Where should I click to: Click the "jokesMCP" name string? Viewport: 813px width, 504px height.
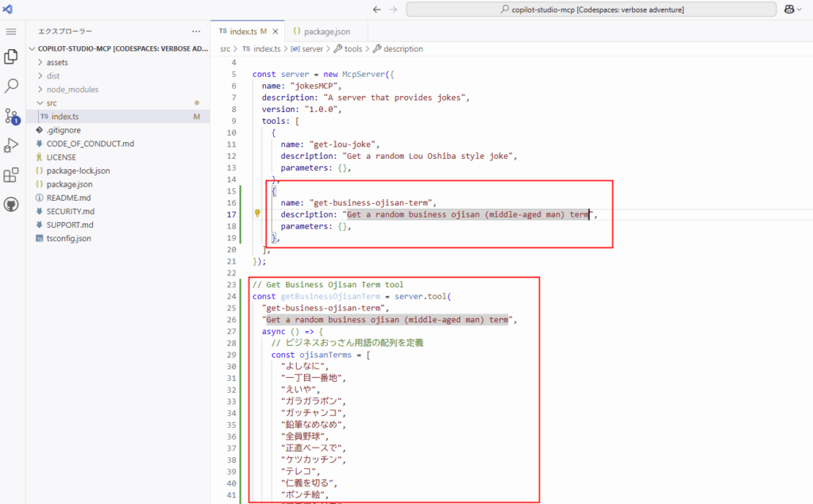pos(314,86)
